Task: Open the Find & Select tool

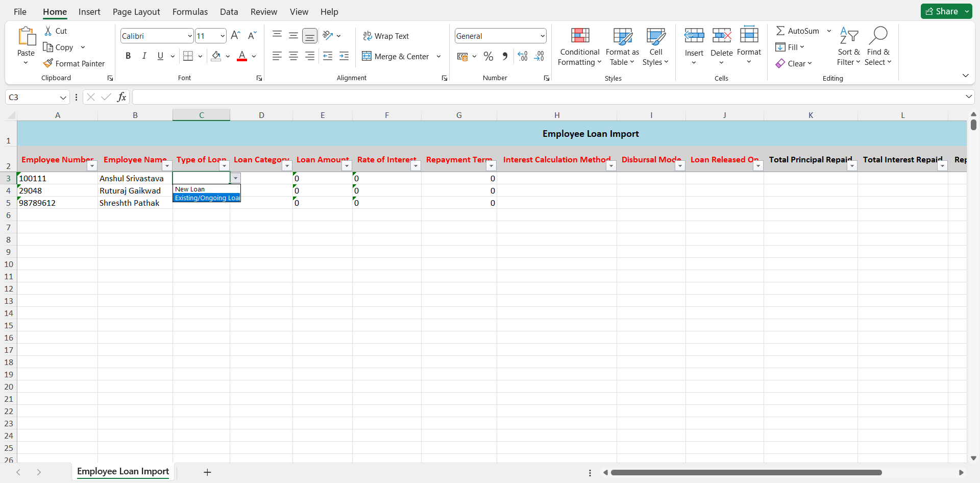Action: click(877, 46)
